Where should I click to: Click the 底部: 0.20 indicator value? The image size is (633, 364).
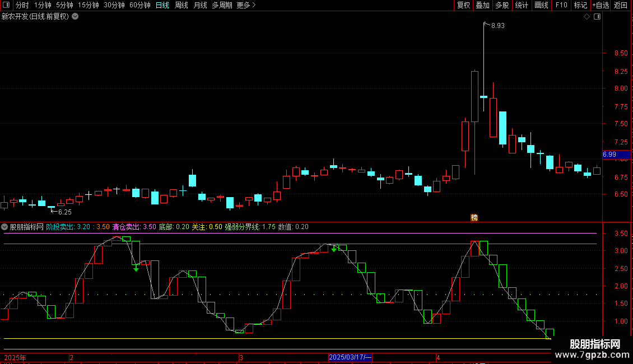174,227
